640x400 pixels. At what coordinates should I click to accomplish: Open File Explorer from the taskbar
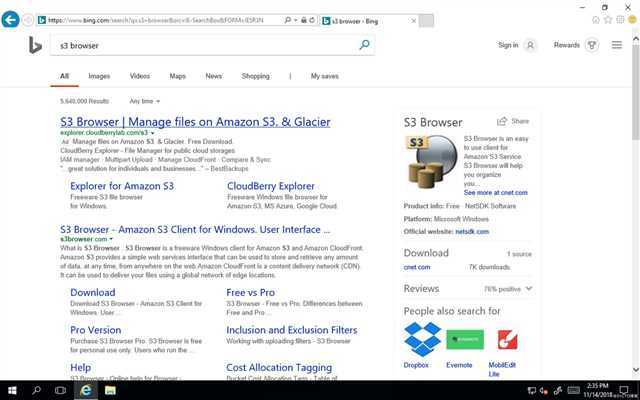tap(110, 390)
